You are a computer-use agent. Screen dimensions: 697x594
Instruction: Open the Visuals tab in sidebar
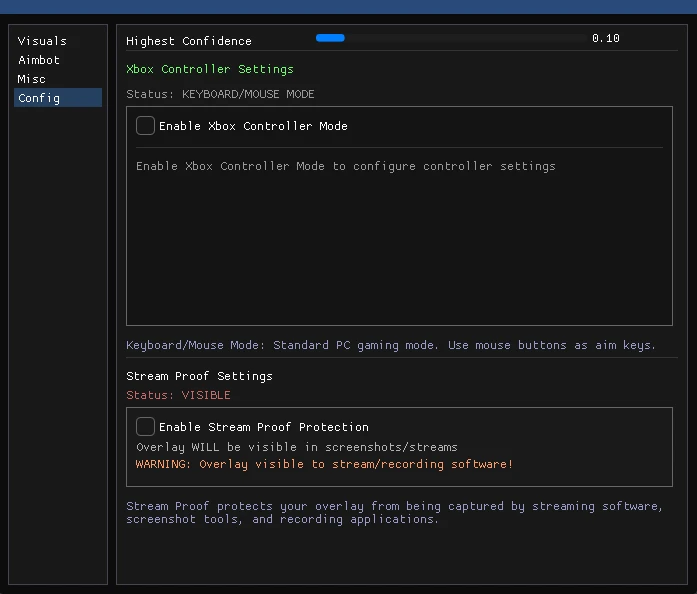42,41
